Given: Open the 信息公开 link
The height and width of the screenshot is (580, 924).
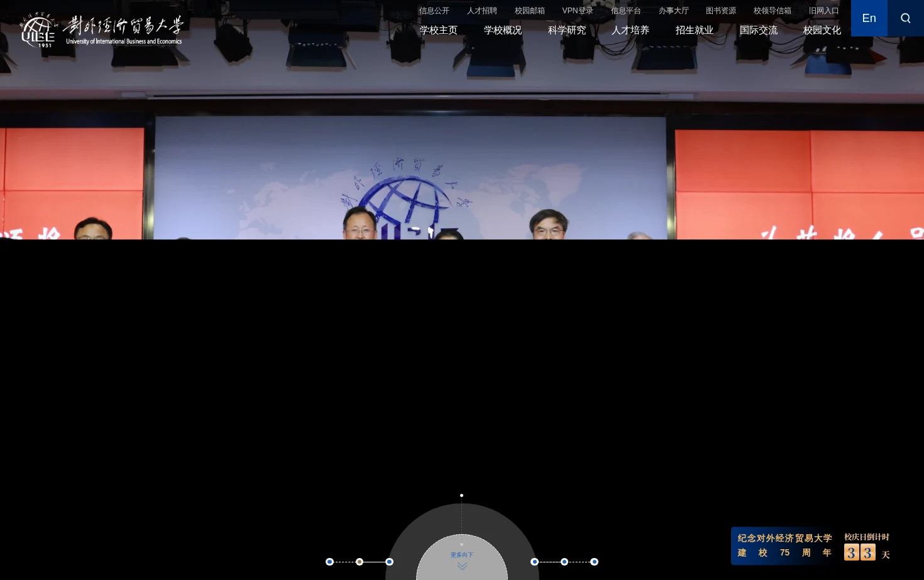Looking at the screenshot, I should click(x=434, y=11).
